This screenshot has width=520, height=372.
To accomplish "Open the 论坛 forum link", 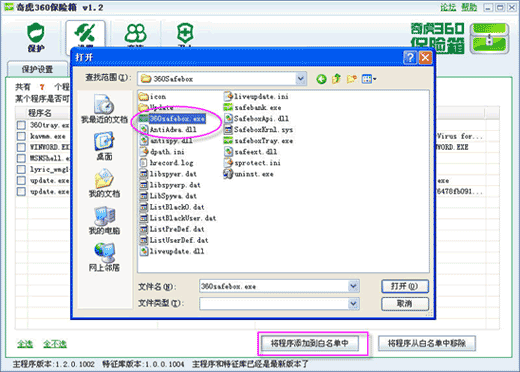I will 448,7.
